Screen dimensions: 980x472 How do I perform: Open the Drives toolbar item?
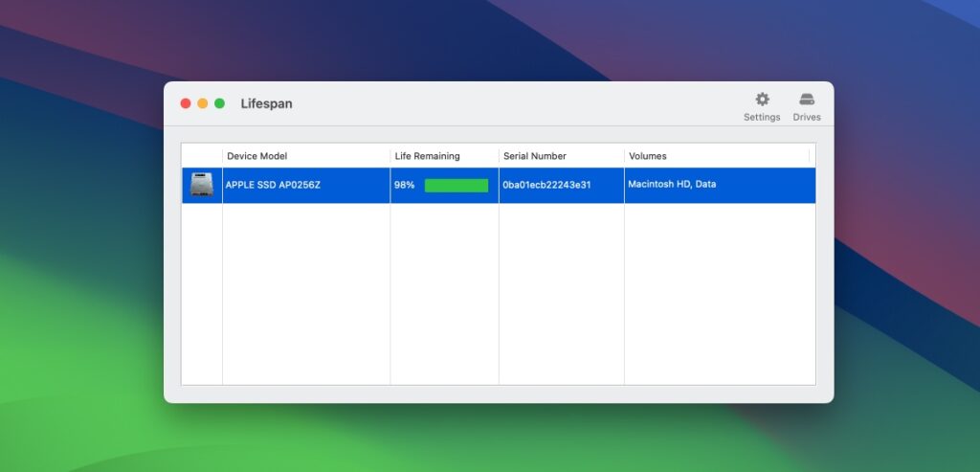point(807,107)
